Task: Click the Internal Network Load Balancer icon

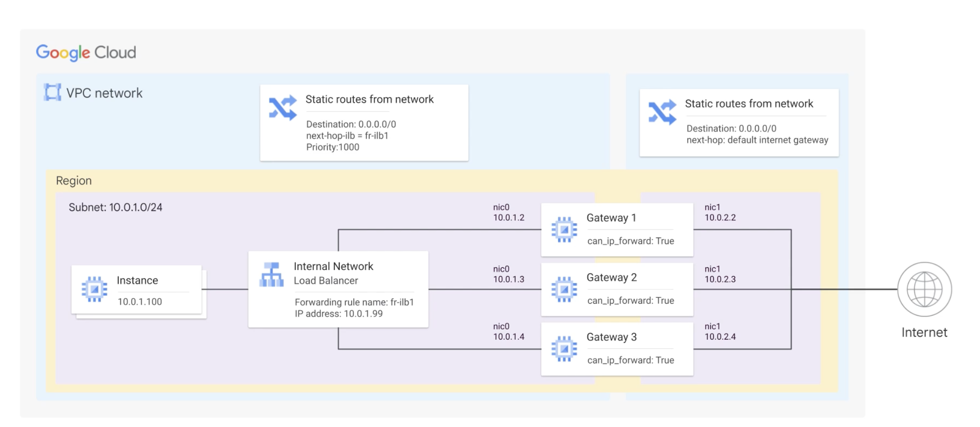Action: coord(272,275)
